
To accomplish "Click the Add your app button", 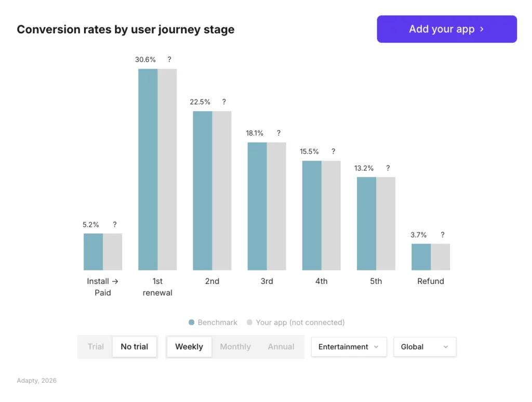I will tap(447, 29).
